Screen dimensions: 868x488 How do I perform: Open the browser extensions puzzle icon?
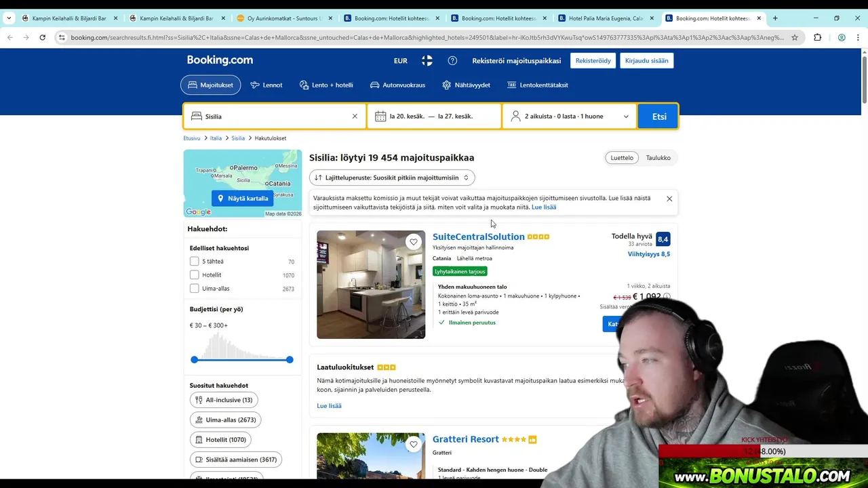[817, 37]
